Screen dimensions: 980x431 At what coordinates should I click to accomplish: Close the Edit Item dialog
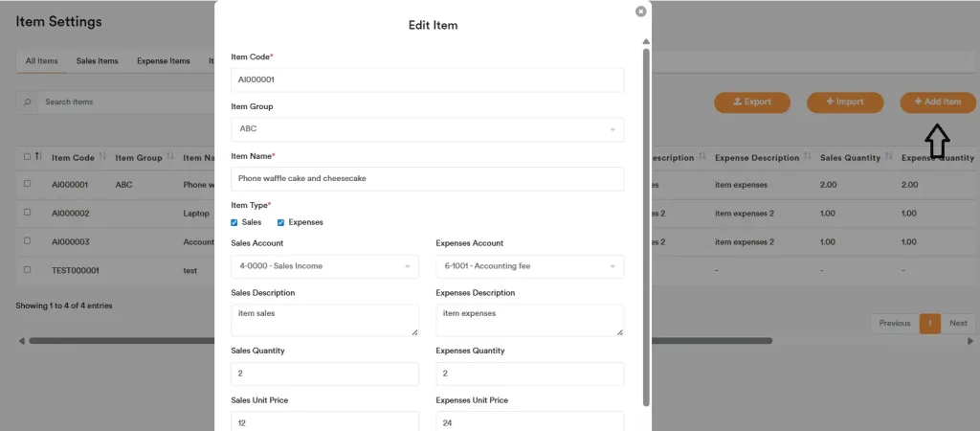640,11
